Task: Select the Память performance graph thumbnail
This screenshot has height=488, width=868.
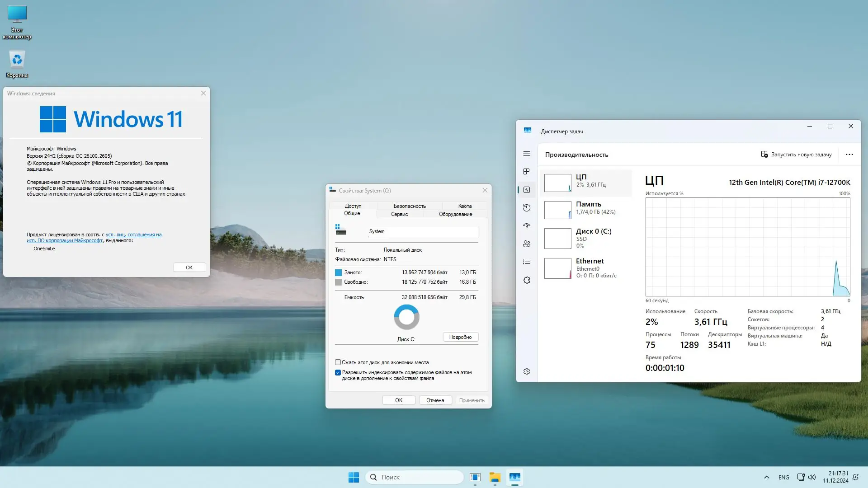Action: pos(557,210)
